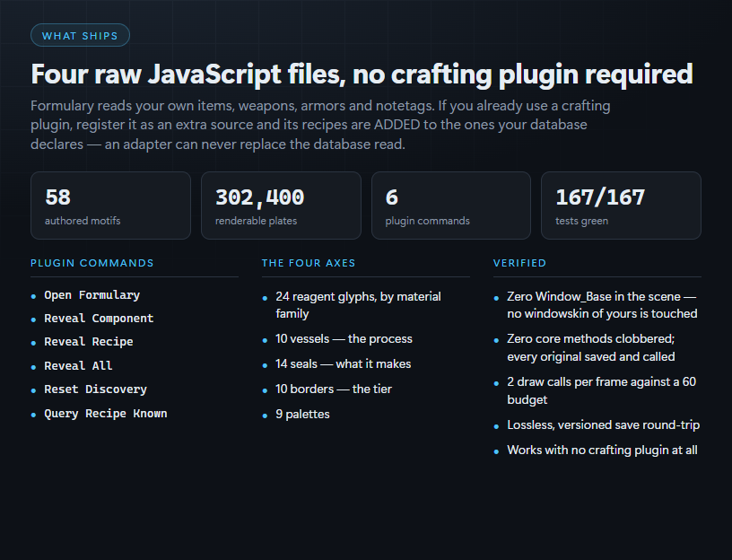Image resolution: width=732 pixels, height=560 pixels.
Task: Select the 'Query Recipe Known' command
Action: click(106, 414)
